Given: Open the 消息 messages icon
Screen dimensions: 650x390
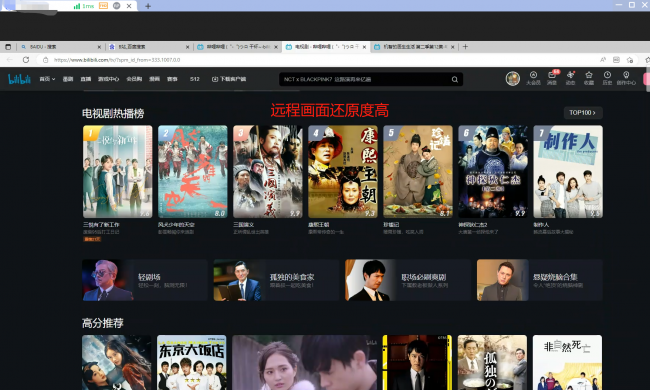Looking at the screenshot, I should pos(552,78).
